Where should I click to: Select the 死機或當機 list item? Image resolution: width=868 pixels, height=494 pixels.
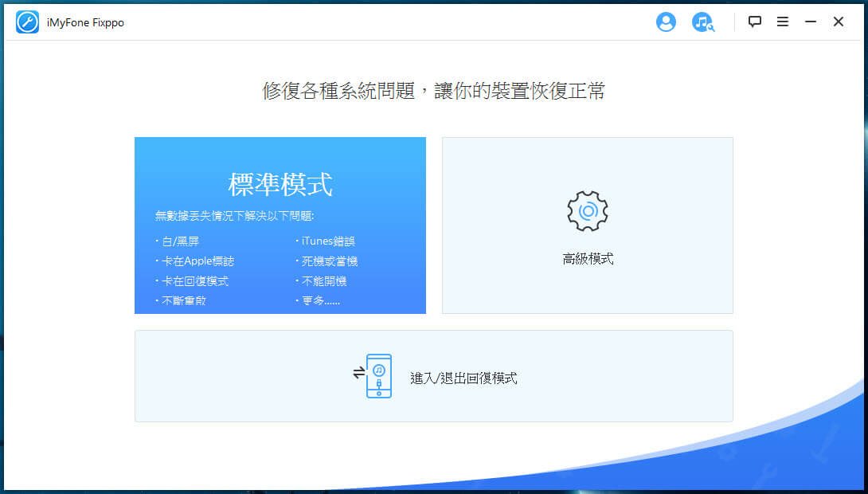(x=326, y=261)
